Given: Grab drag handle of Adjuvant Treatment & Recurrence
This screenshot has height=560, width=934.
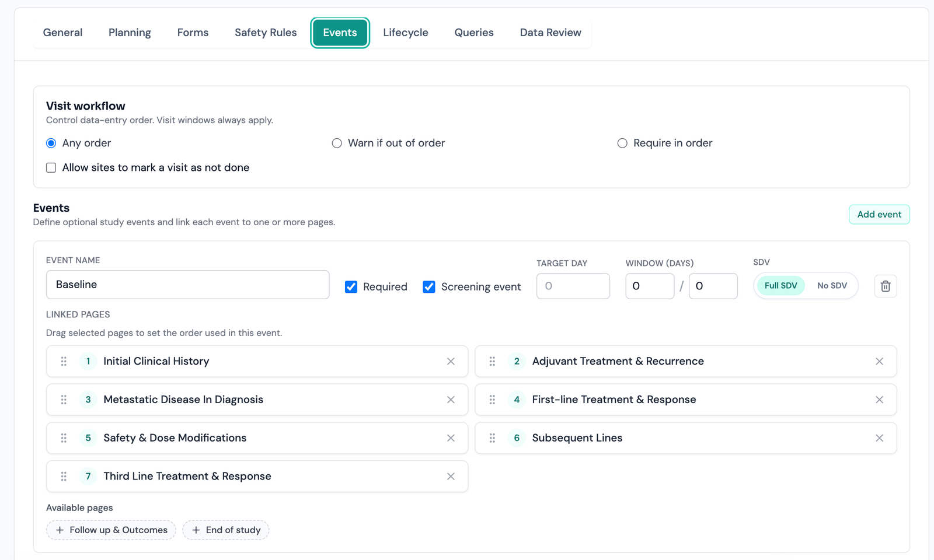Looking at the screenshot, I should (x=492, y=362).
